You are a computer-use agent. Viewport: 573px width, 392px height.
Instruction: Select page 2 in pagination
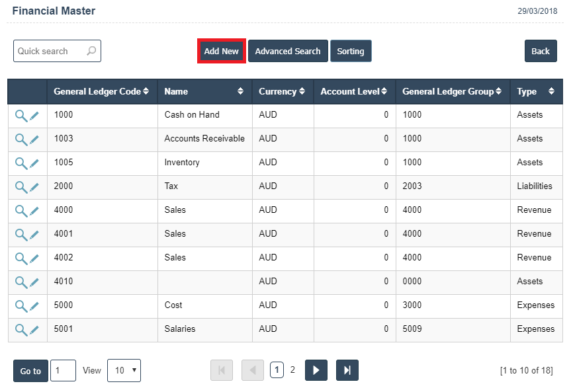coord(292,370)
